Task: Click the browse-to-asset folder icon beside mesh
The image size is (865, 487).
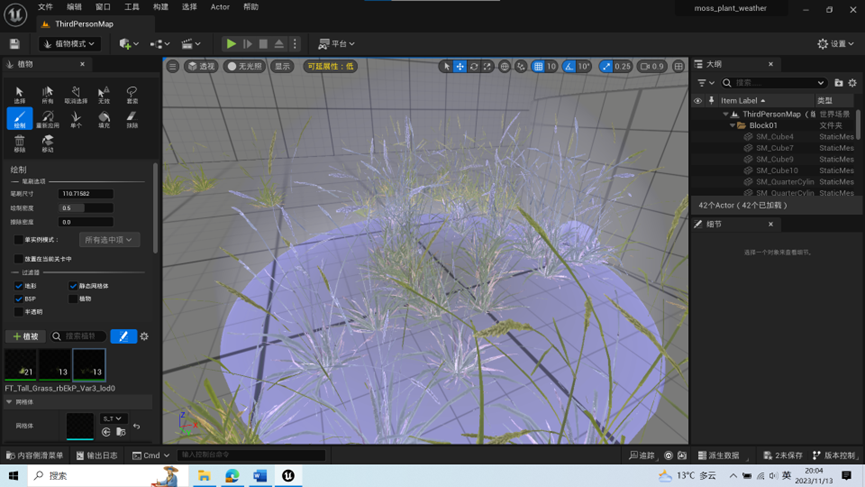Action: point(121,432)
